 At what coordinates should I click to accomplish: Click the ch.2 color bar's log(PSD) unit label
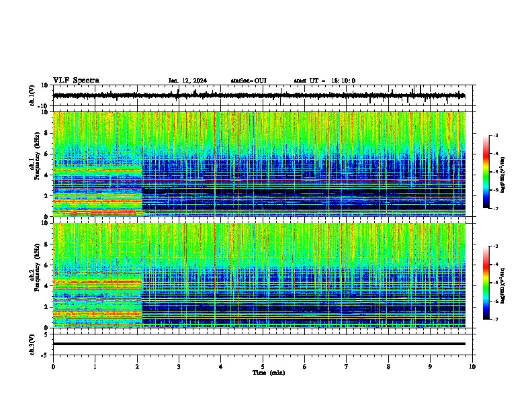point(503,285)
